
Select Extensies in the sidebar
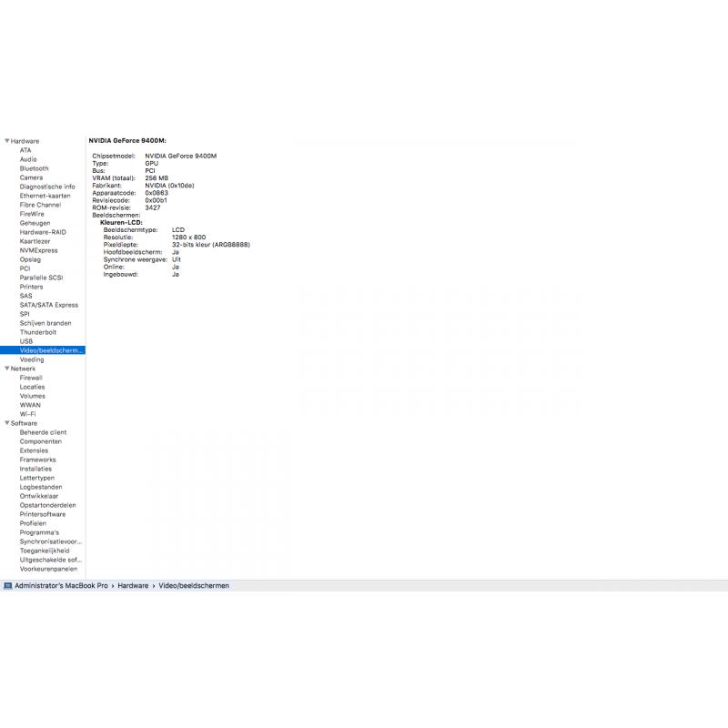coord(34,450)
